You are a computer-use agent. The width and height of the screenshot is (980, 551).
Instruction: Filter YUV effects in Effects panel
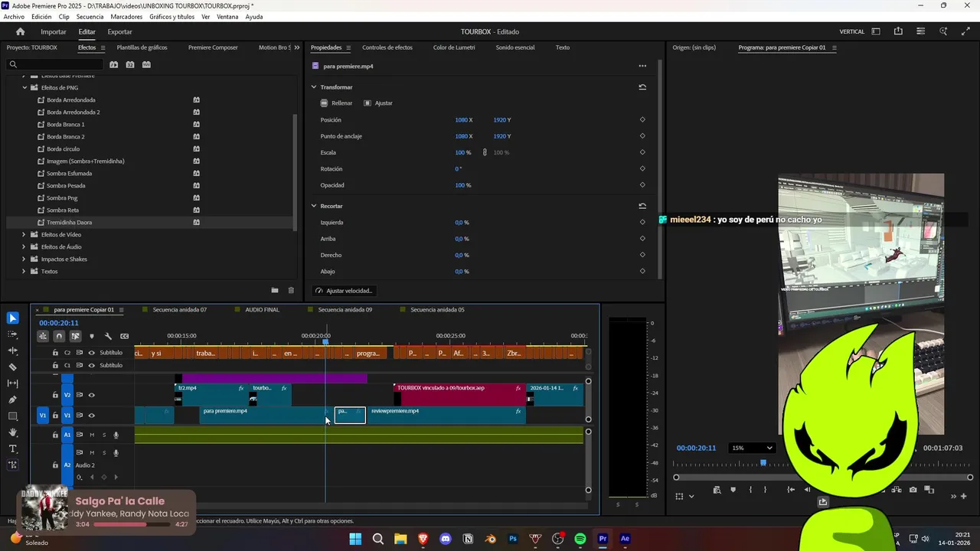(146, 64)
